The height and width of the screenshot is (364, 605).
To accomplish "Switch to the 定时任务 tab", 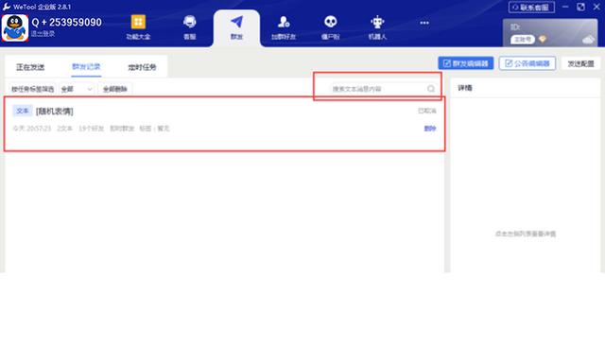I will (142, 67).
